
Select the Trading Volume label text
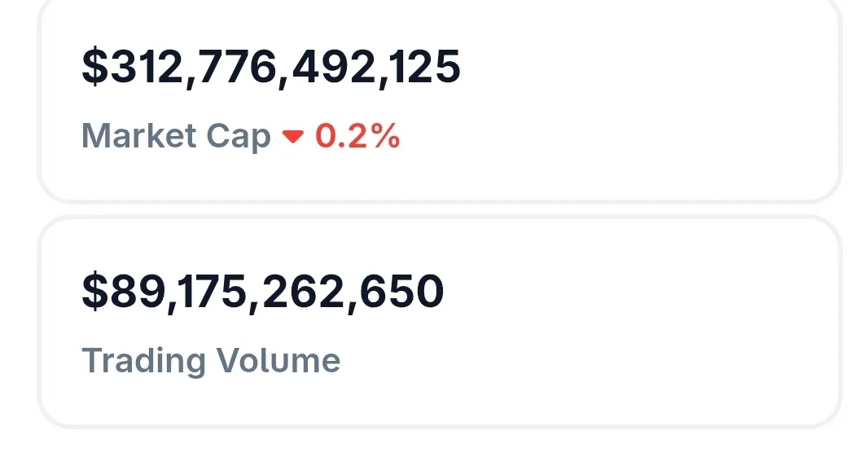[x=211, y=360]
